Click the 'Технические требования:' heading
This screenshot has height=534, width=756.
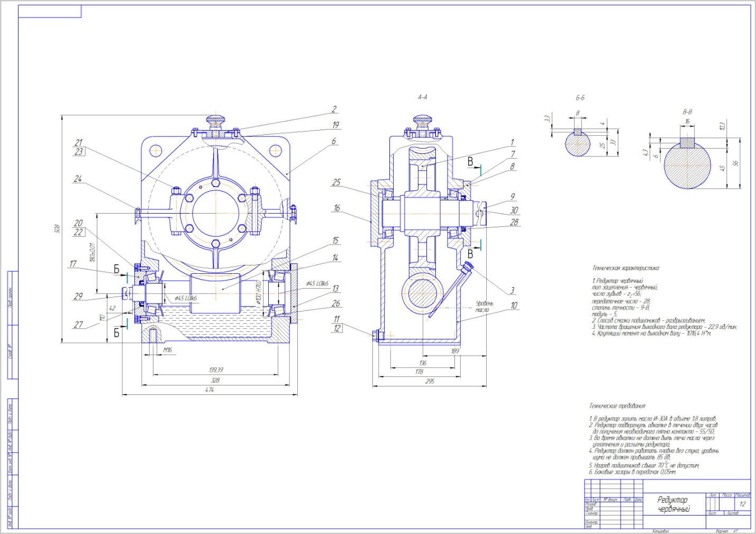(x=617, y=406)
